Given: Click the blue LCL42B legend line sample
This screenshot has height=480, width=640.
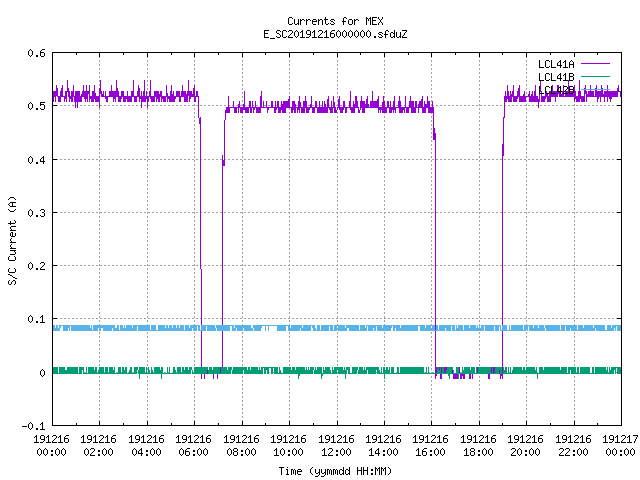Looking at the screenshot, I should pyautogui.click(x=595, y=89).
